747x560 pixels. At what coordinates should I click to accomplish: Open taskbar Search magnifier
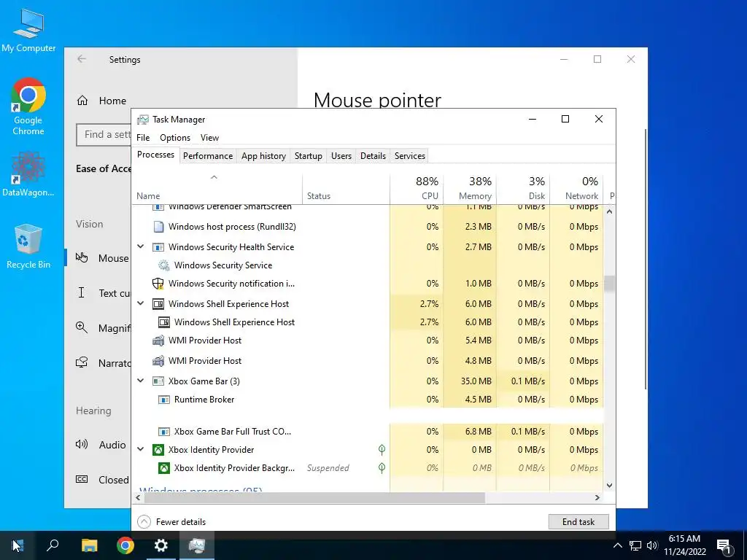[x=53, y=545]
